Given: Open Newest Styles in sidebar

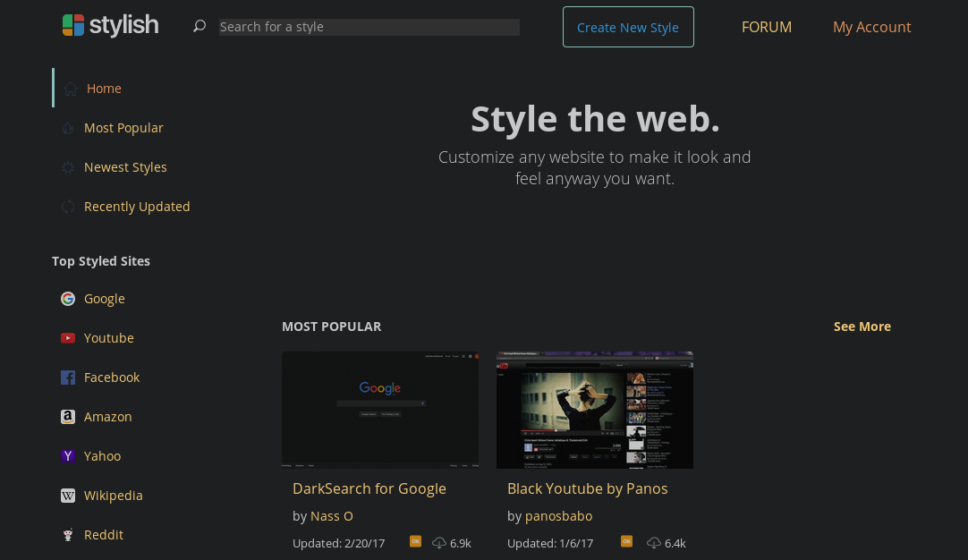Looking at the screenshot, I should [x=125, y=167].
